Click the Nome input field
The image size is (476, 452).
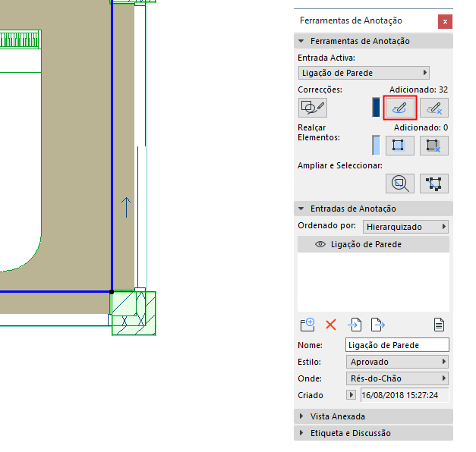[x=397, y=345]
